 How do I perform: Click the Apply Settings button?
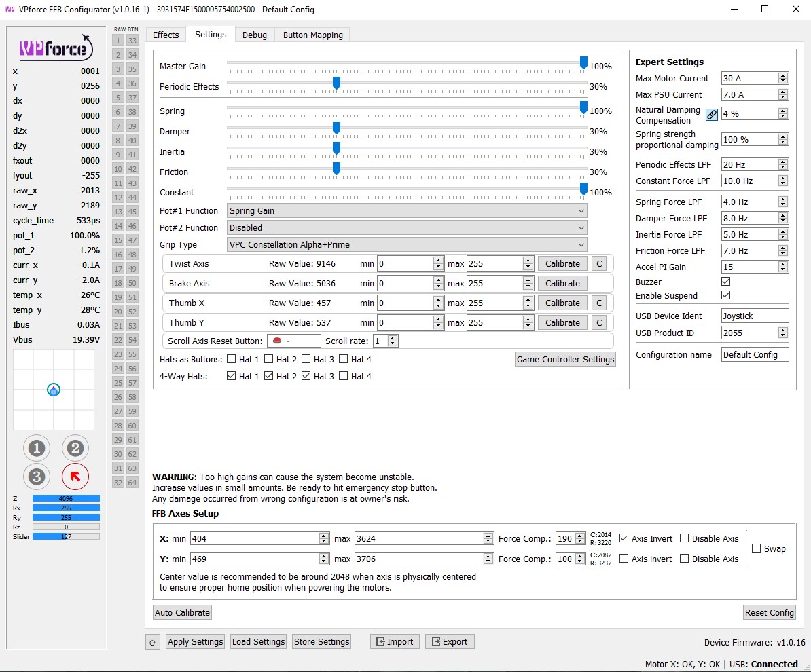(195, 641)
